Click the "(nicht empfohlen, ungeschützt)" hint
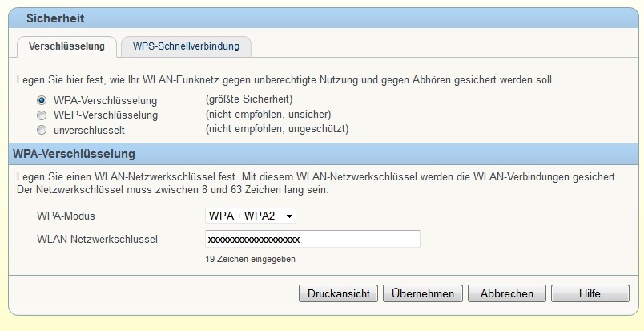The image size is (644, 331). 276,128
